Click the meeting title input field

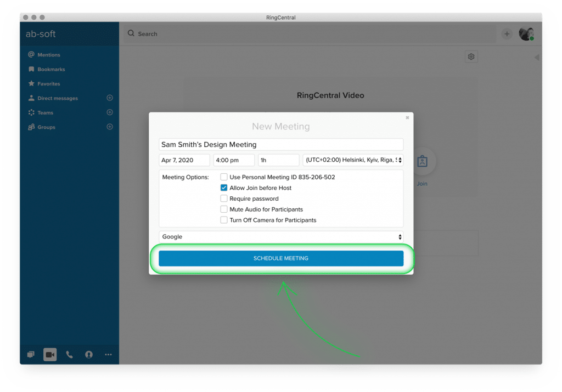click(281, 145)
